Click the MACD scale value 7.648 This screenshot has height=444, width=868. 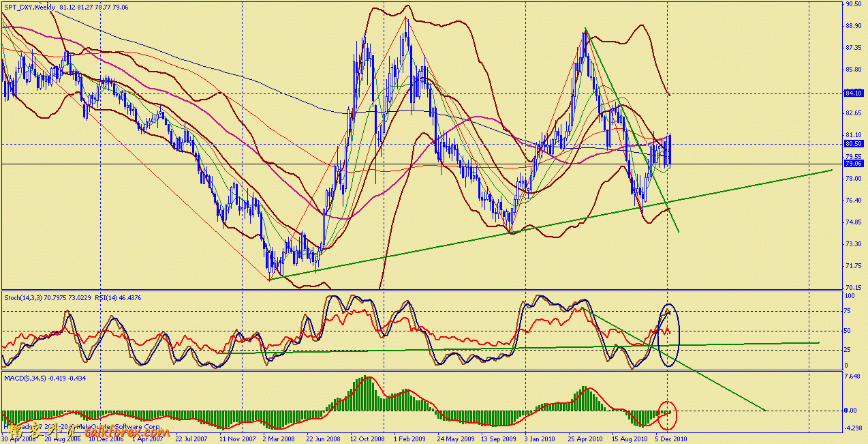[x=854, y=376]
